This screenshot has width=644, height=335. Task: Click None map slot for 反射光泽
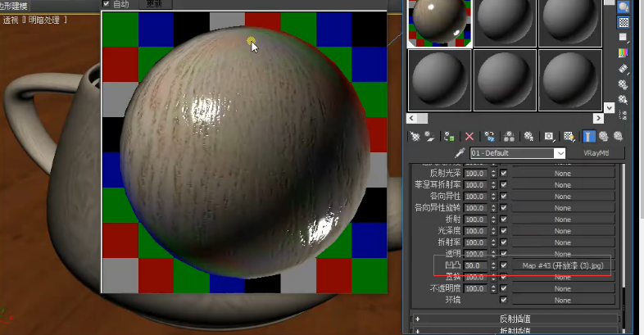point(562,174)
